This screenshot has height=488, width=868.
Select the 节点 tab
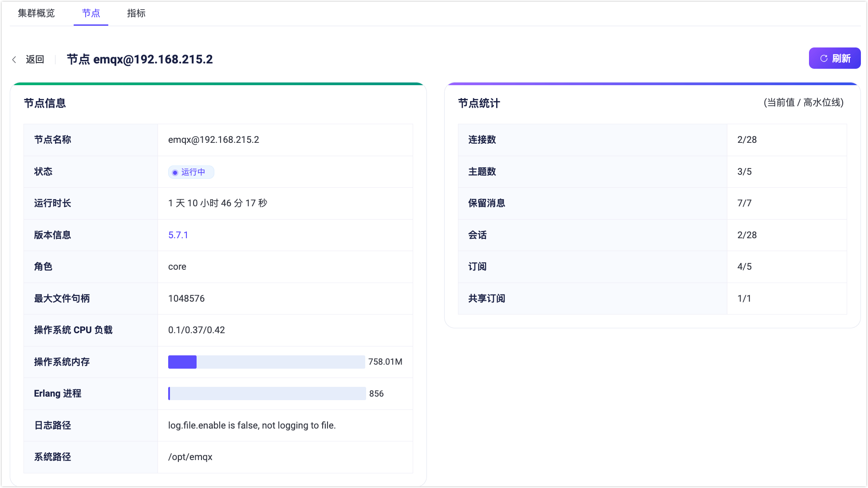91,13
